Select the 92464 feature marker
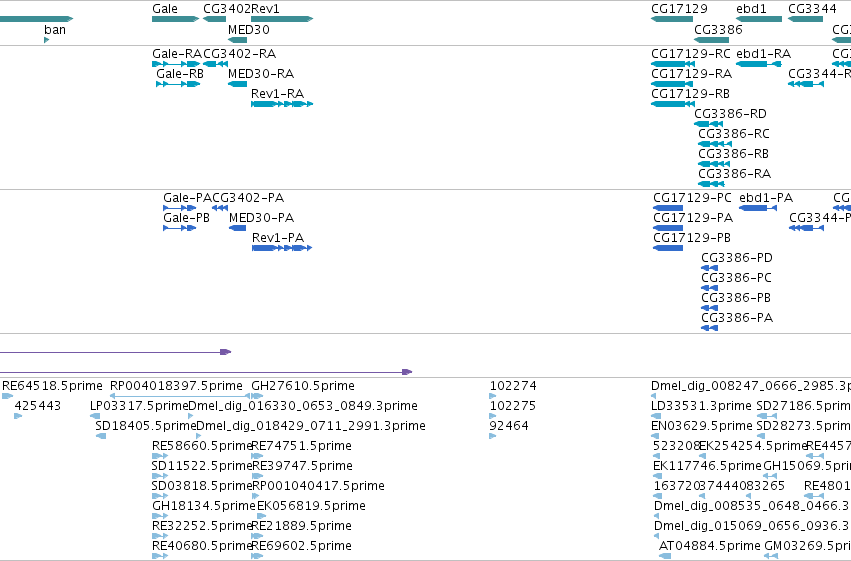The width and height of the screenshot is (851, 561). coord(493,436)
